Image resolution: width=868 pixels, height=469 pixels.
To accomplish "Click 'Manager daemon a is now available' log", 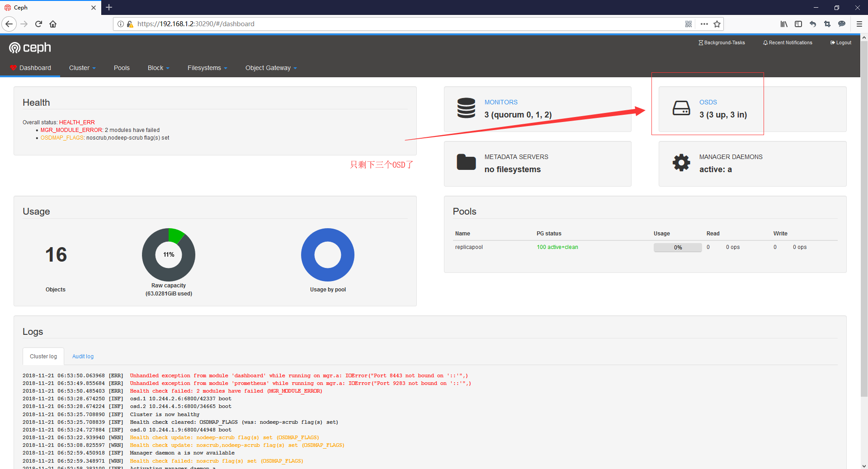I will tap(182, 453).
